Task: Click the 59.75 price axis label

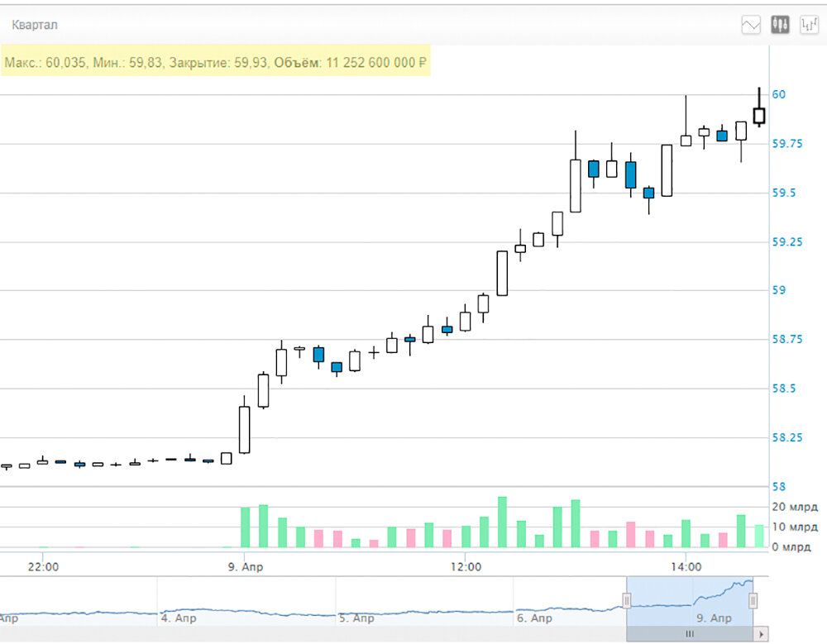Action: pos(787,144)
